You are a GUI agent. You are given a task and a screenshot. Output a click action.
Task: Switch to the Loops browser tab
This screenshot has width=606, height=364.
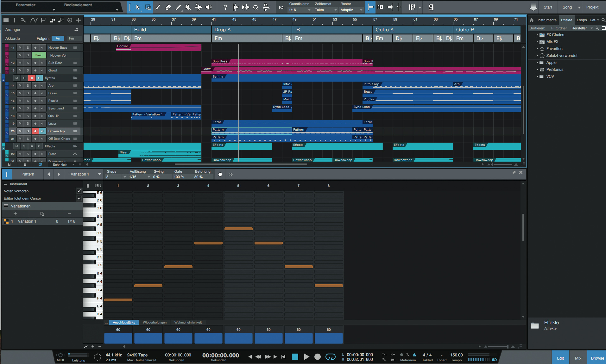[582, 20]
